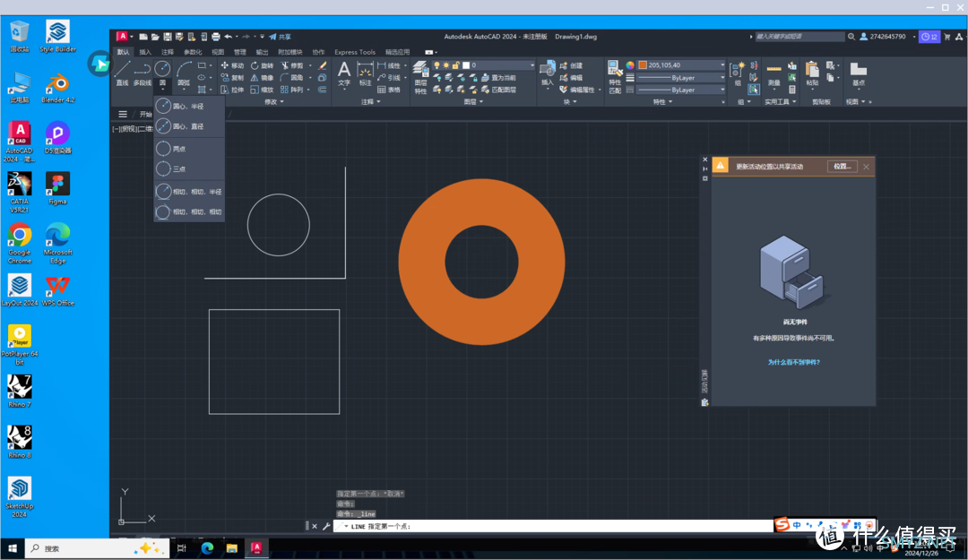Select the 直线 (Line) tool in ribbon

[x=122, y=73]
